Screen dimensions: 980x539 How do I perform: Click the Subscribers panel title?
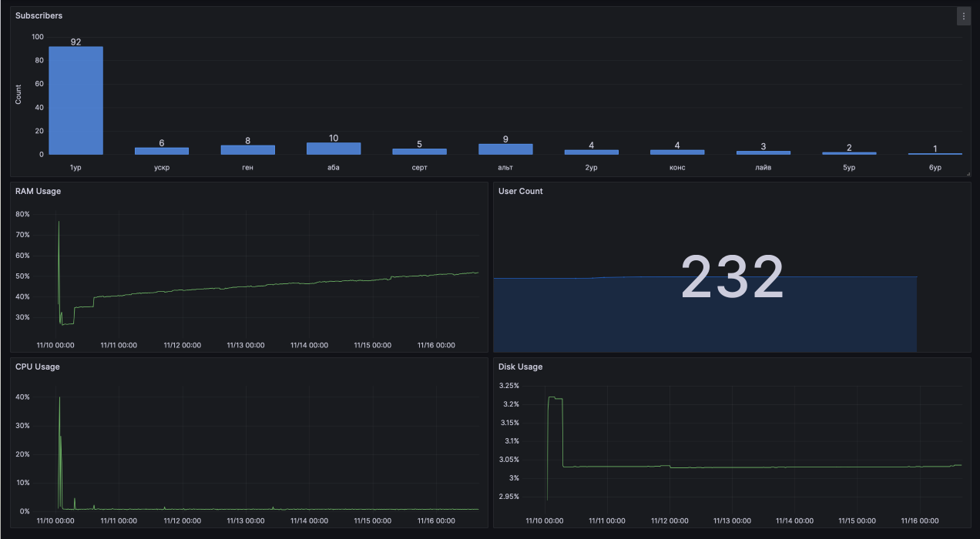coord(39,15)
